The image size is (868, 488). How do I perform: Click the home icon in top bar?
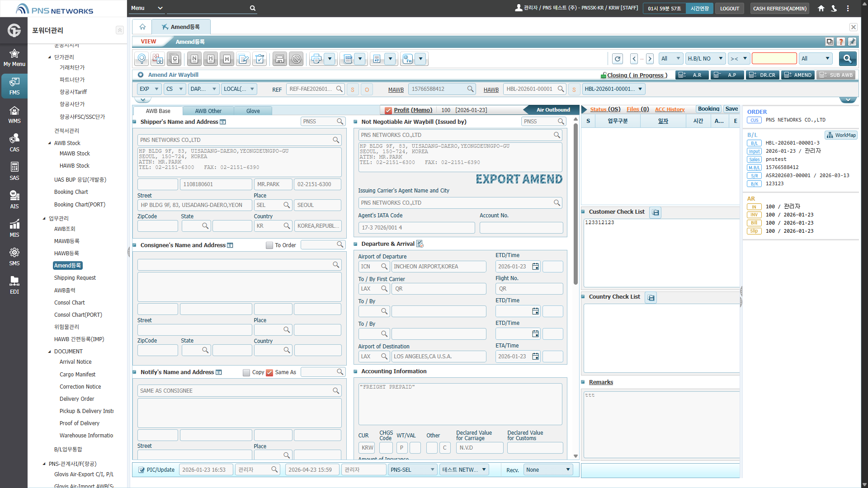(821, 8)
